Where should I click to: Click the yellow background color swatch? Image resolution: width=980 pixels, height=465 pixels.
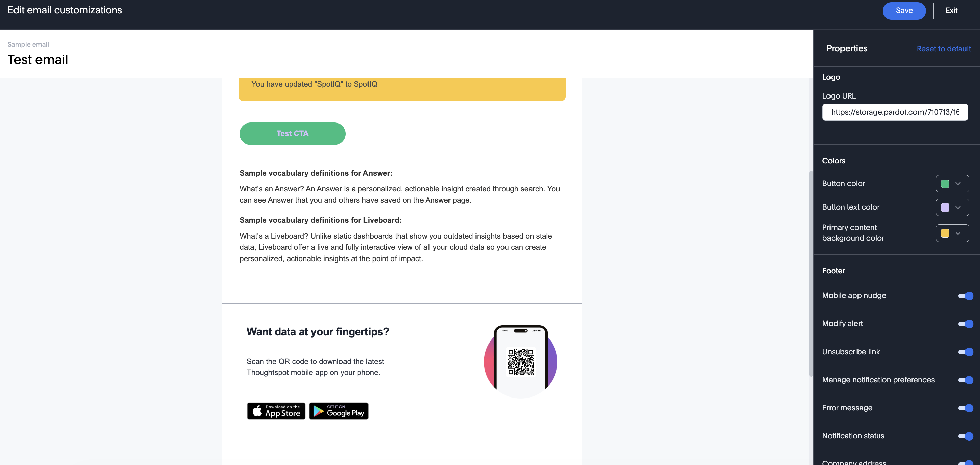click(x=946, y=233)
